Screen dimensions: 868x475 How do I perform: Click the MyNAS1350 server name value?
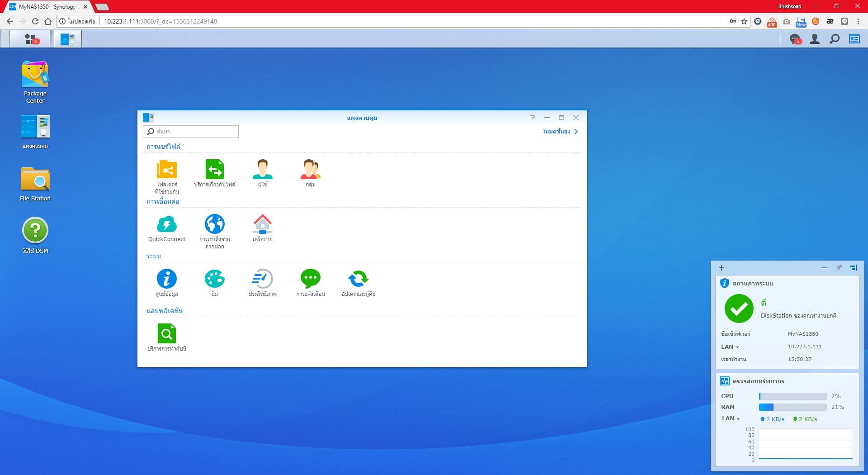(x=803, y=334)
